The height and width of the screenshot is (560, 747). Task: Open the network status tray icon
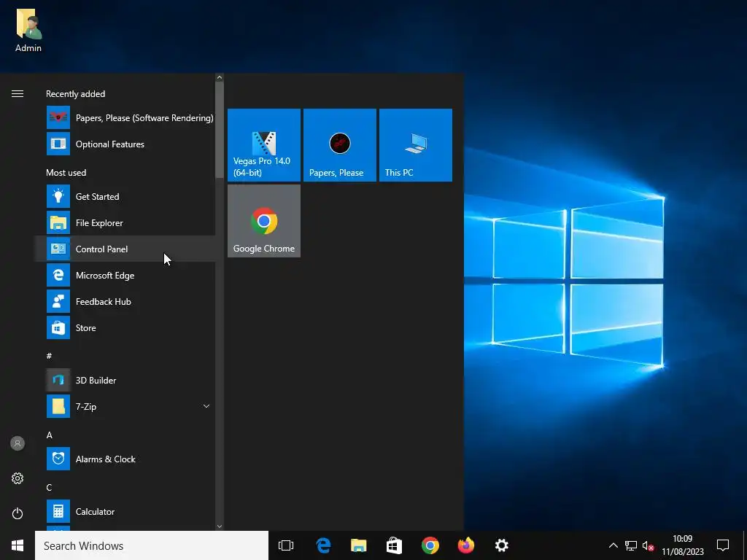631,545
